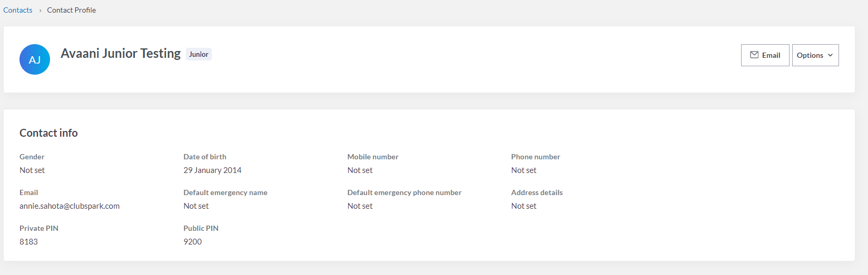Click the Contact Profile breadcrumb text

(x=72, y=10)
